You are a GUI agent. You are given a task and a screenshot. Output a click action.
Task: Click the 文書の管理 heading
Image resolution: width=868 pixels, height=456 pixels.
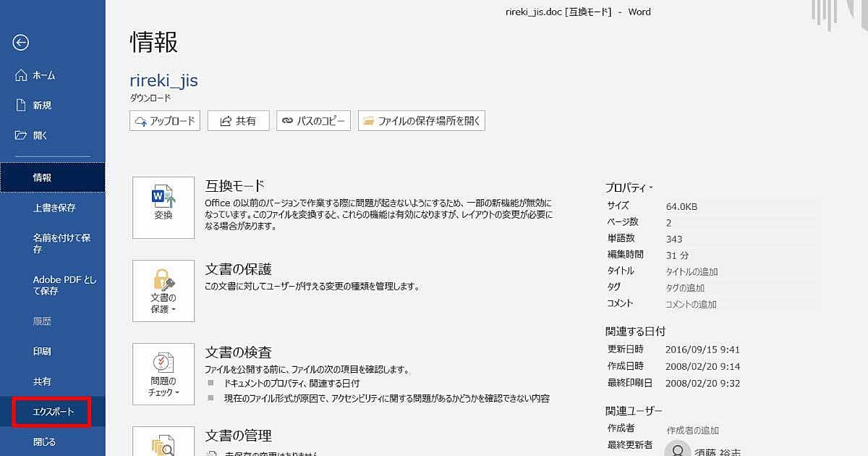(x=238, y=436)
